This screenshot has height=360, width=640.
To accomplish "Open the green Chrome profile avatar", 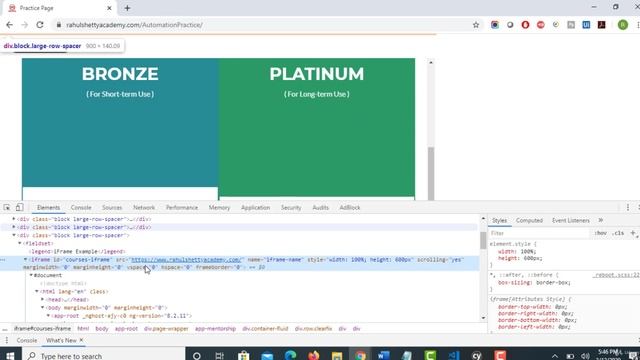I will point(623,25).
